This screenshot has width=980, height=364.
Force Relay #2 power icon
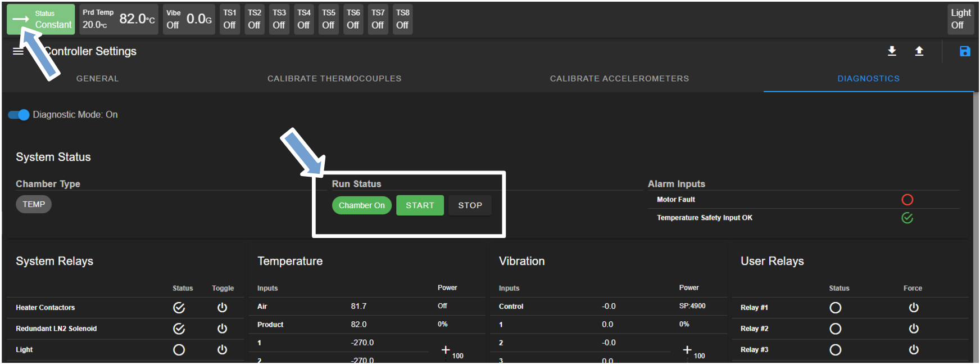[x=914, y=329]
